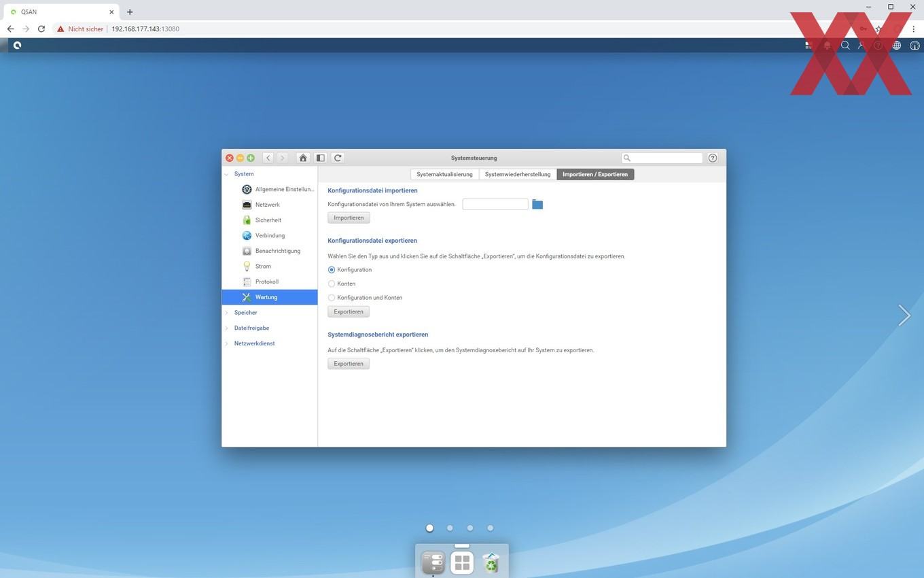Expand the Speicher tree section
The height and width of the screenshot is (578, 924).
(227, 313)
